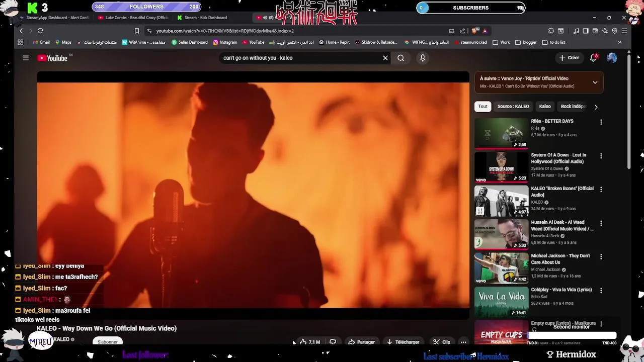Show hidden bookmarks with the chevron
This screenshot has width=644, height=362.
click(x=619, y=42)
